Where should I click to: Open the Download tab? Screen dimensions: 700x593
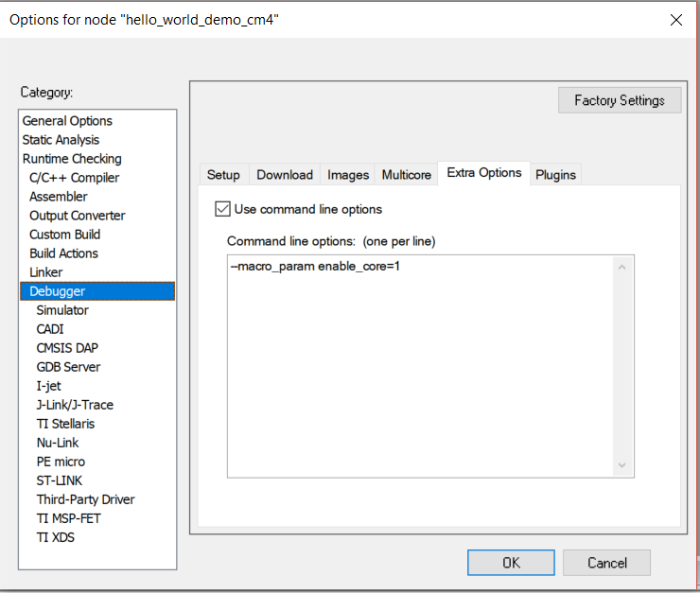pyautogui.click(x=285, y=175)
